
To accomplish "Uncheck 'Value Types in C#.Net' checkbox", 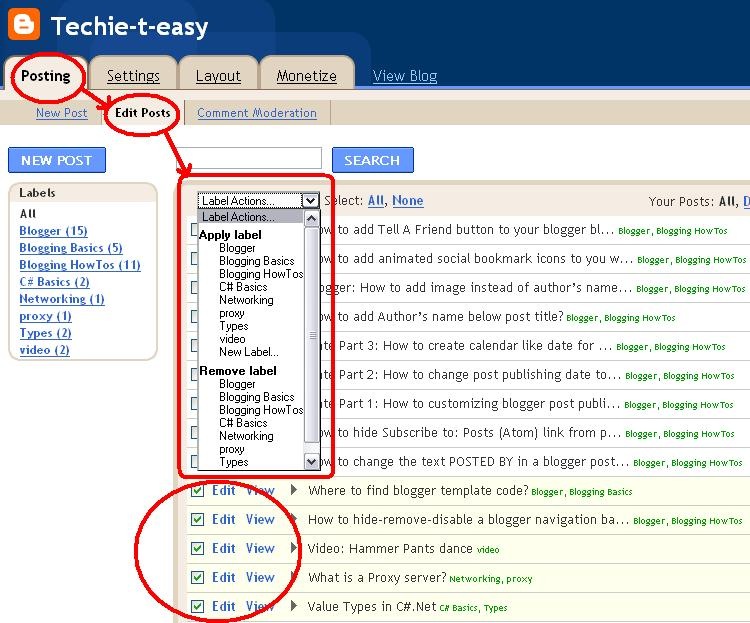I will pos(198,607).
